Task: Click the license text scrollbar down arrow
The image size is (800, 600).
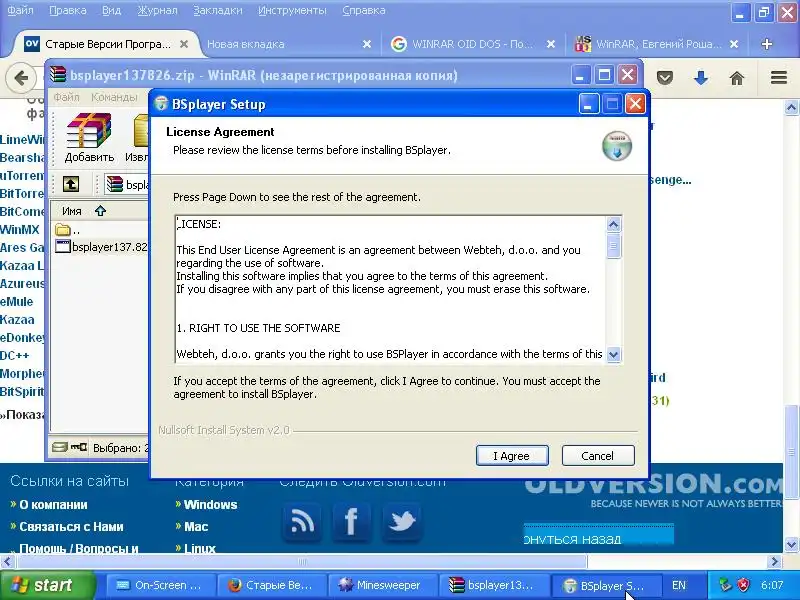Action: 614,355
